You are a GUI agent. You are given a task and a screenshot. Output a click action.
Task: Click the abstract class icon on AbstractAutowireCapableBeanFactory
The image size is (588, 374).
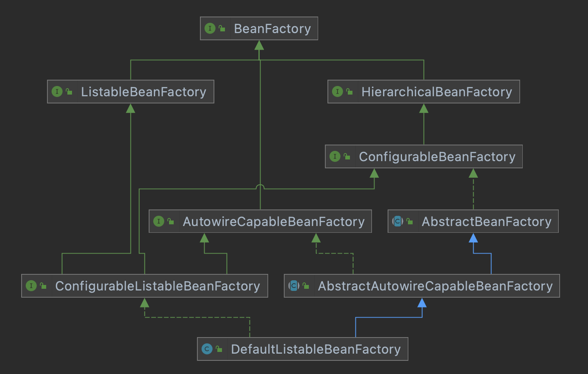pyautogui.click(x=294, y=286)
